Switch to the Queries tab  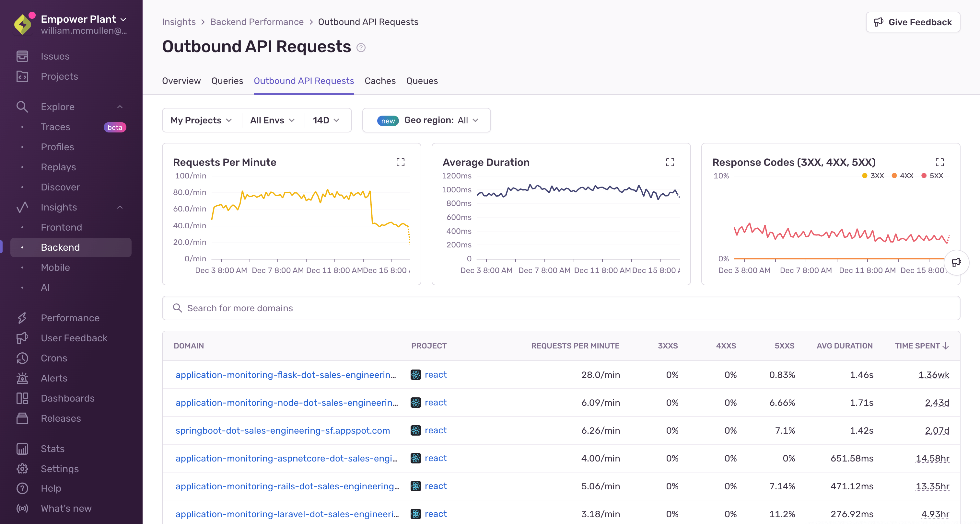(227, 81)
